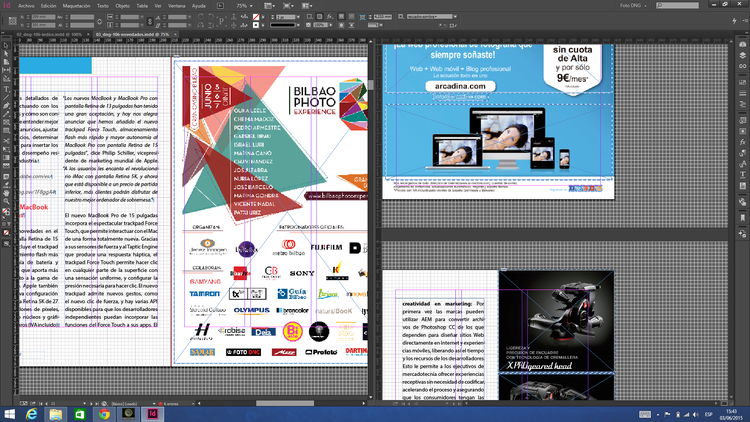Select the Pencil tool
Screen dimensions: 750x422
6,114
